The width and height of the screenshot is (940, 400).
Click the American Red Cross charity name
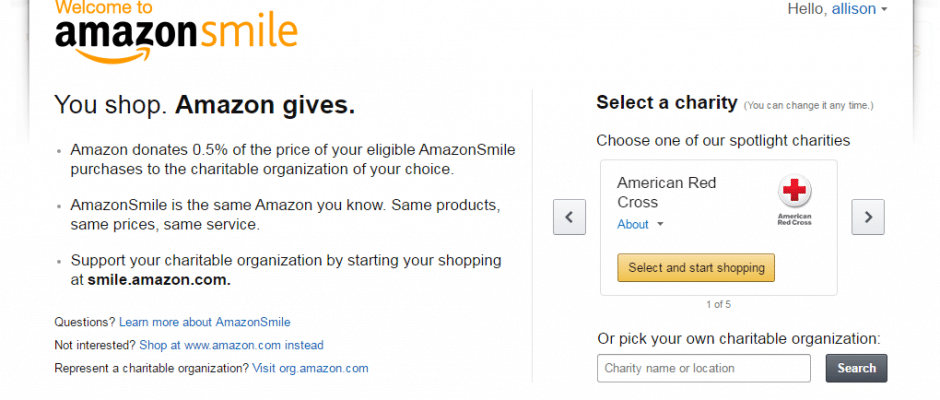[x=667, y=192]
